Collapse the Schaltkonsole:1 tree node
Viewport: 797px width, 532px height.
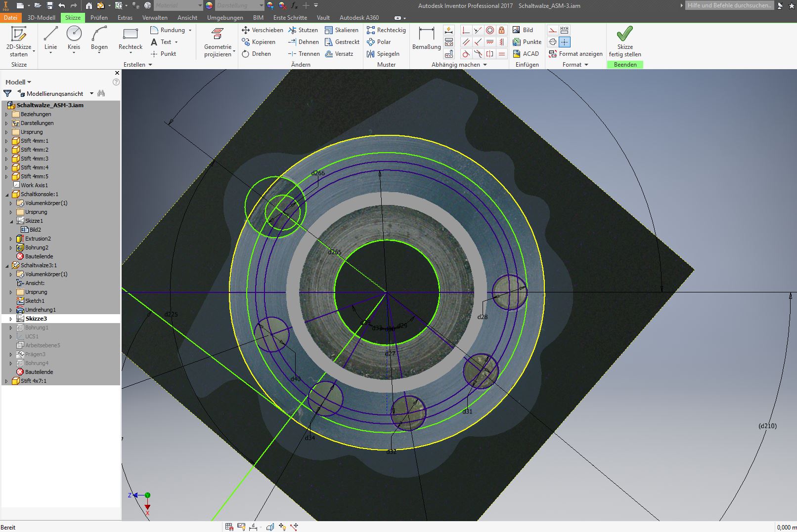pos(6,195)
